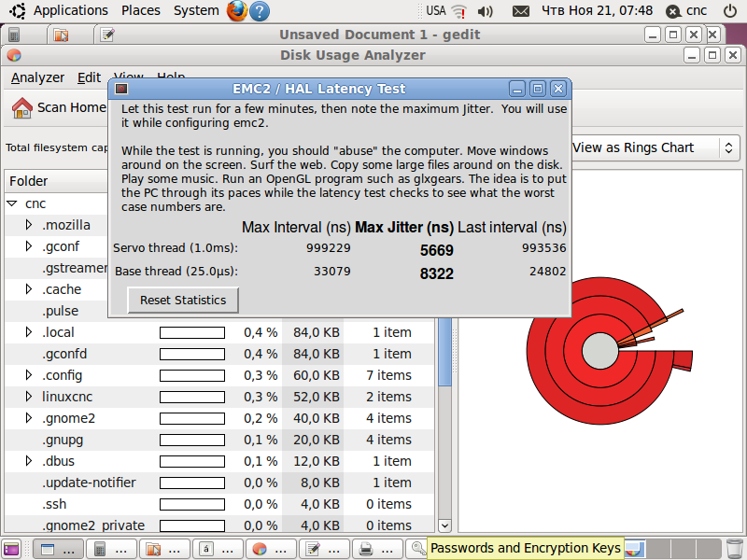Open the View as Rings Chart dropdown
Screen dimensions: 747x560
click(655, 147)
